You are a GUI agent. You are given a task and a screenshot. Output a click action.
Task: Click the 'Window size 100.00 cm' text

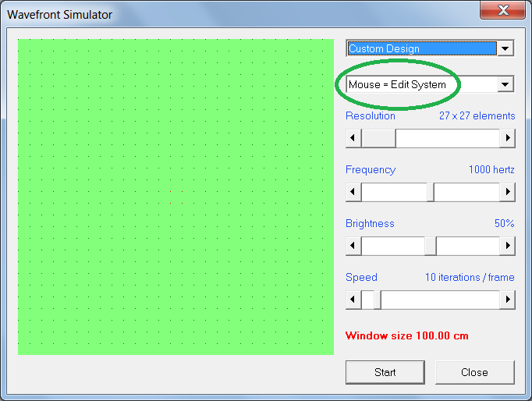tap(407, 335)
